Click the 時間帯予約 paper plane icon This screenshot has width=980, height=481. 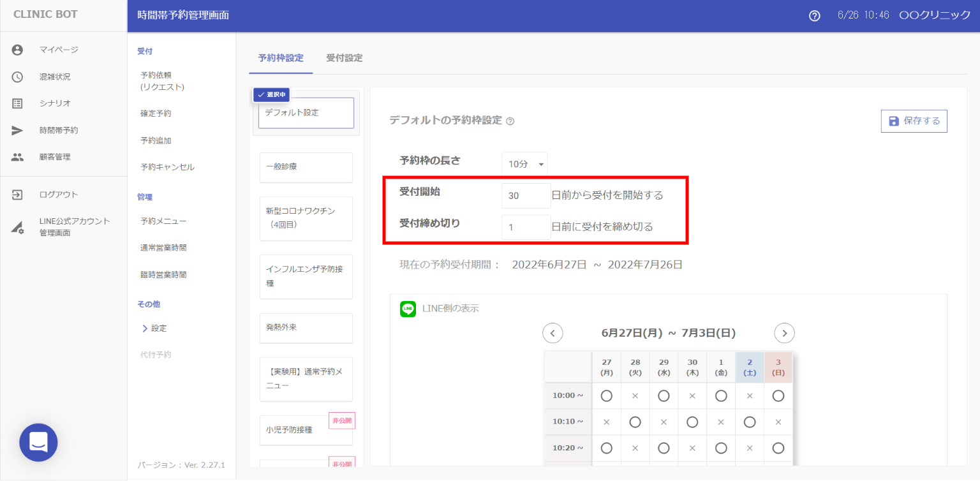coord(17,130)
